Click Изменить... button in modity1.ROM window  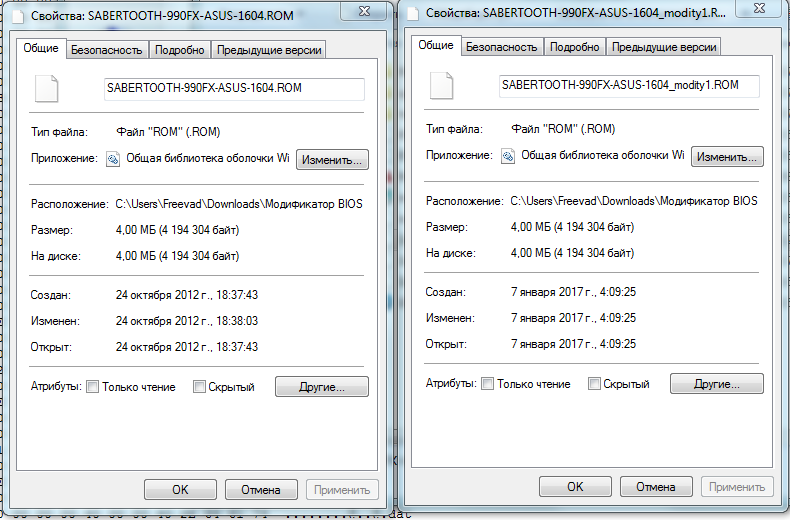(727, 157)
